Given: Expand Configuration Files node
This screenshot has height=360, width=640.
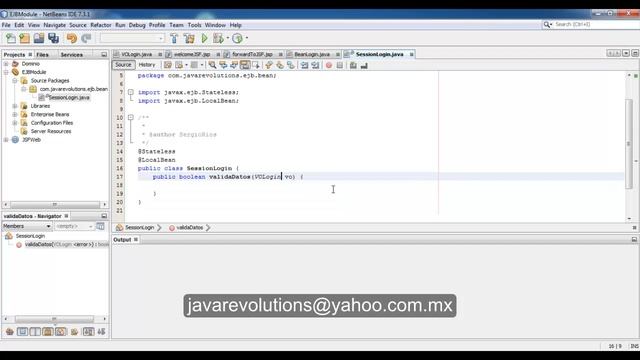Looking at the screenshot, I should [x=15, y=123].
